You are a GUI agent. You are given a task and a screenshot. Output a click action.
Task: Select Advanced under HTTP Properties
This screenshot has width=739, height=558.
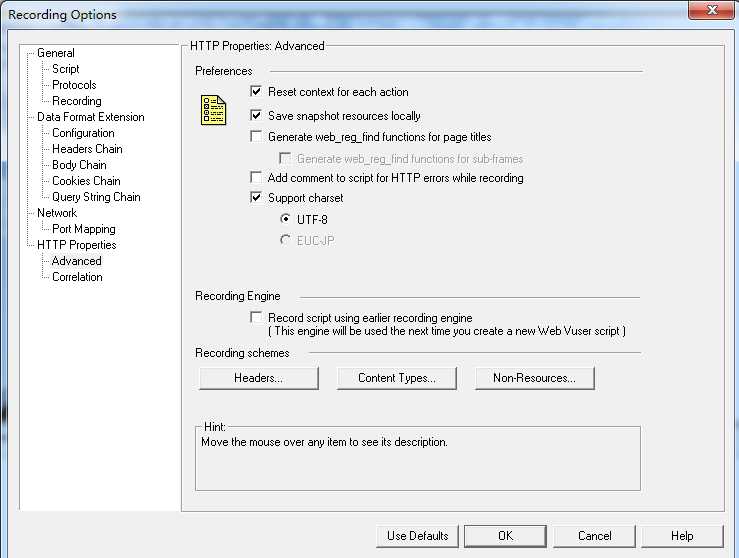click(76, 261)
